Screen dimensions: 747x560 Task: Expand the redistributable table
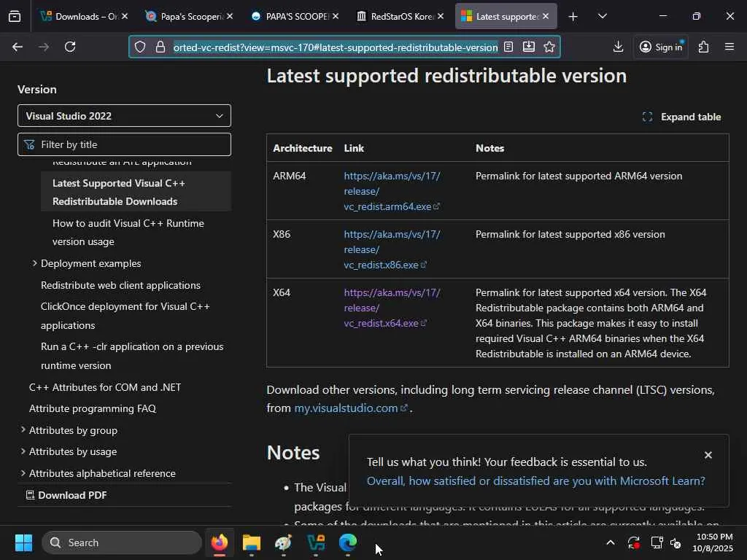click(x=682, y=117)
